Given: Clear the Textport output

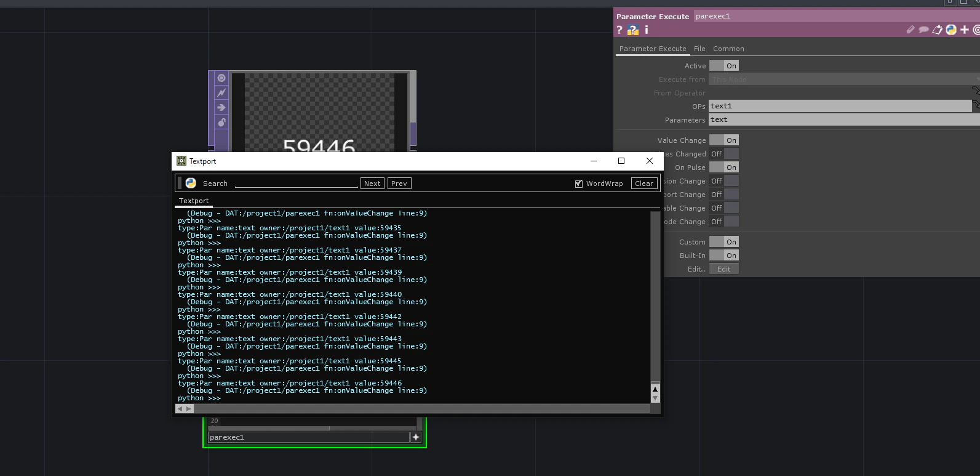Looking at the screenshot, I should [644, 184].
